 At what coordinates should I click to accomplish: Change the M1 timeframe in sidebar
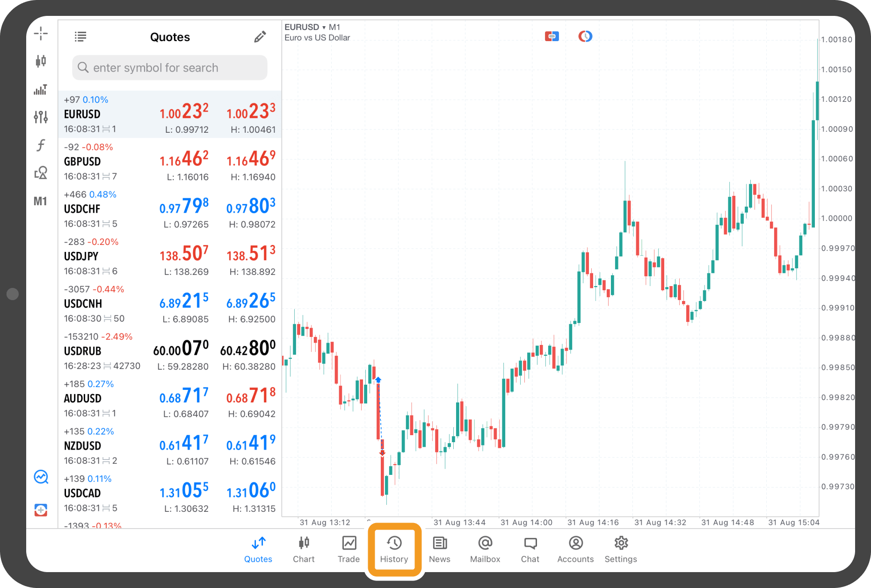click(40, 201)
